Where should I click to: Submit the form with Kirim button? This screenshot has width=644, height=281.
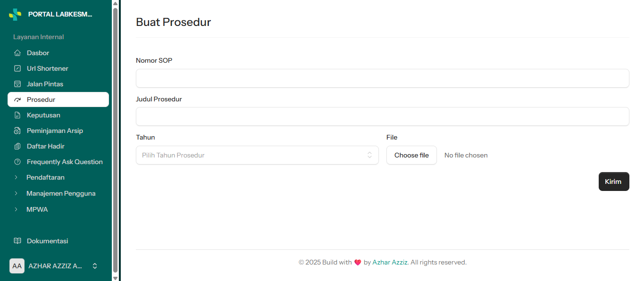(x=614, y=182)
